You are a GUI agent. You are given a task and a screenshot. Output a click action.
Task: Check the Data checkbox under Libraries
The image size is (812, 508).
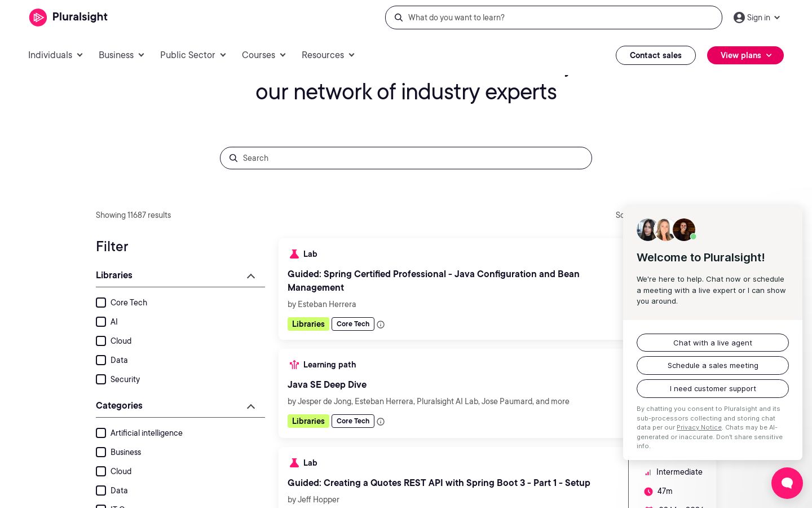[101, 360]
